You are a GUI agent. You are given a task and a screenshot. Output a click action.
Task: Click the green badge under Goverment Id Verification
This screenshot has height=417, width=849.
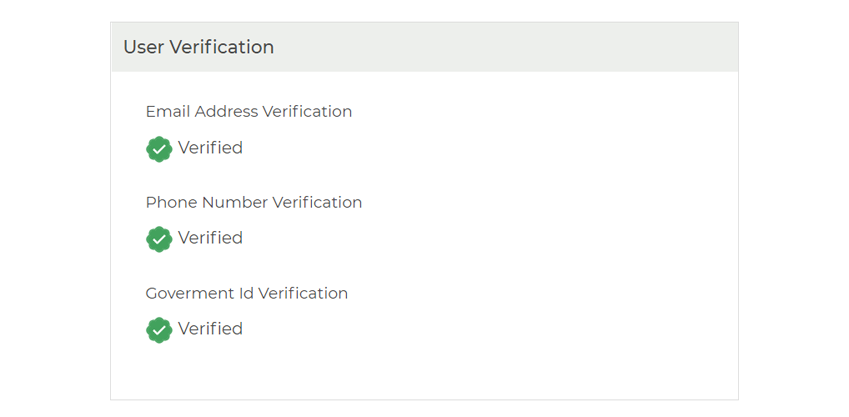(x=159, y=330)
